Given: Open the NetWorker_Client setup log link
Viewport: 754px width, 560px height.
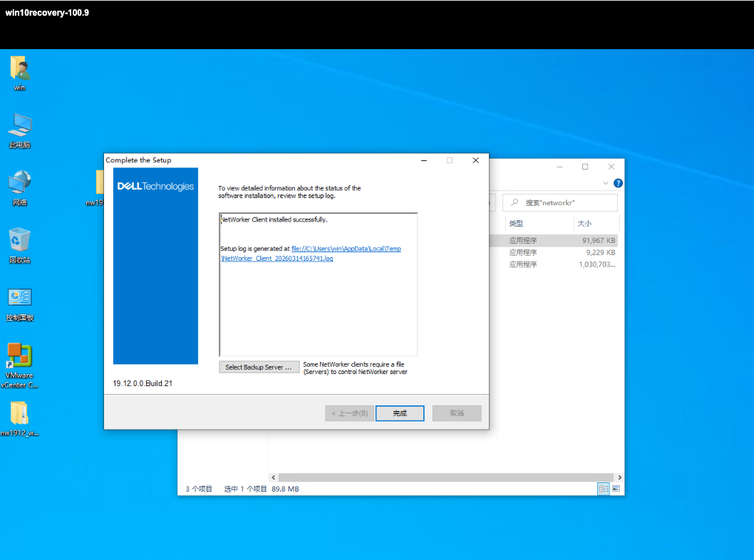Looking at the screenshot, I should point(277,259).
